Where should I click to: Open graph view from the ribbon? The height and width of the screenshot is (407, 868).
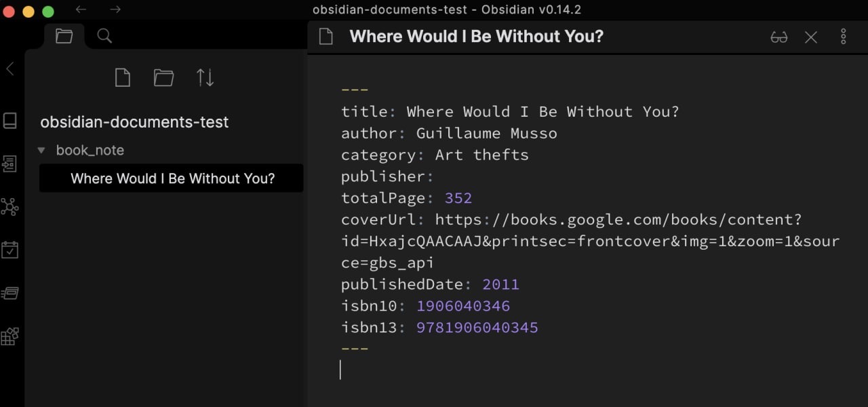click(x=10, y=207)
